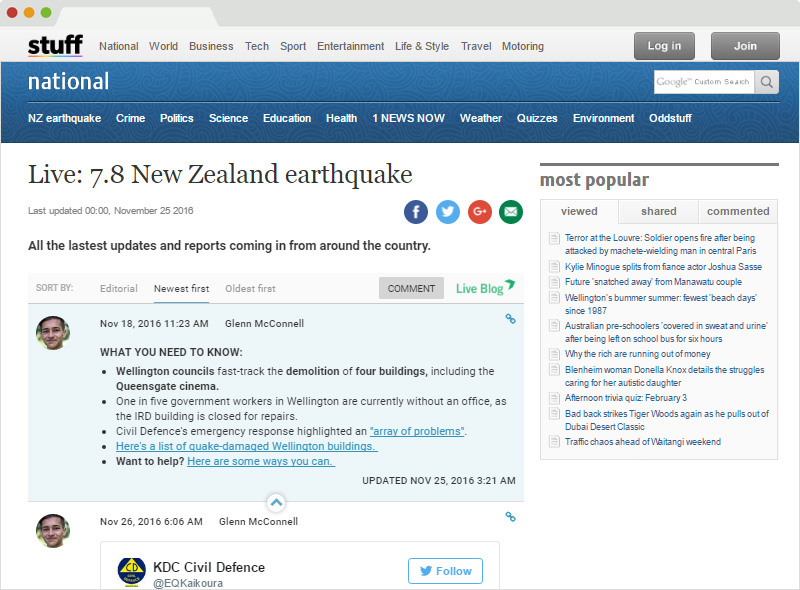Copy permalink of the Nov 26 post
Screen dimensions: 800x590
(510, 517)
